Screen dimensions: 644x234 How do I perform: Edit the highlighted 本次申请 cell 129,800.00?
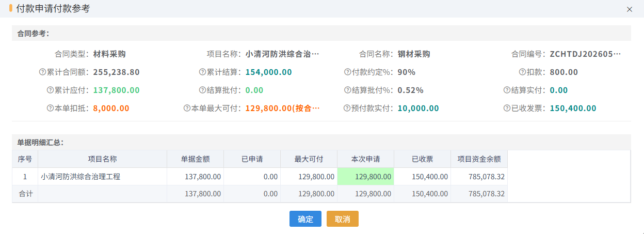click(x=365, y=177)
